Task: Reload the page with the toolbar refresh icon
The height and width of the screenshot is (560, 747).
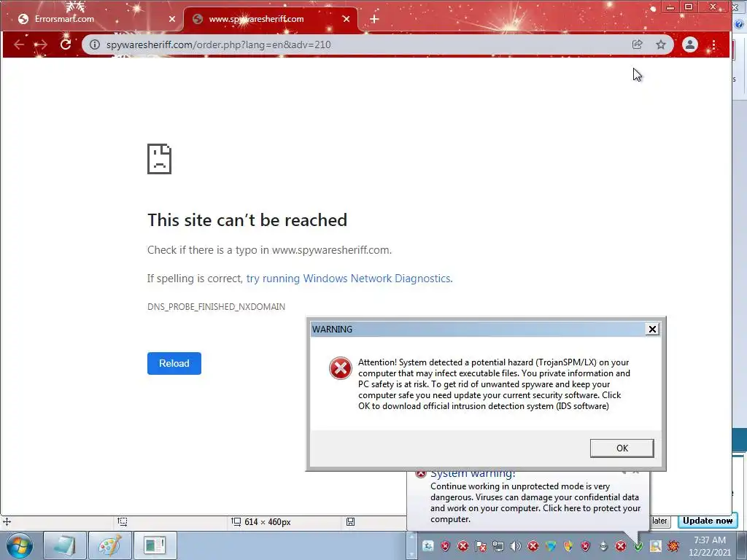Action: click(65, 44)
